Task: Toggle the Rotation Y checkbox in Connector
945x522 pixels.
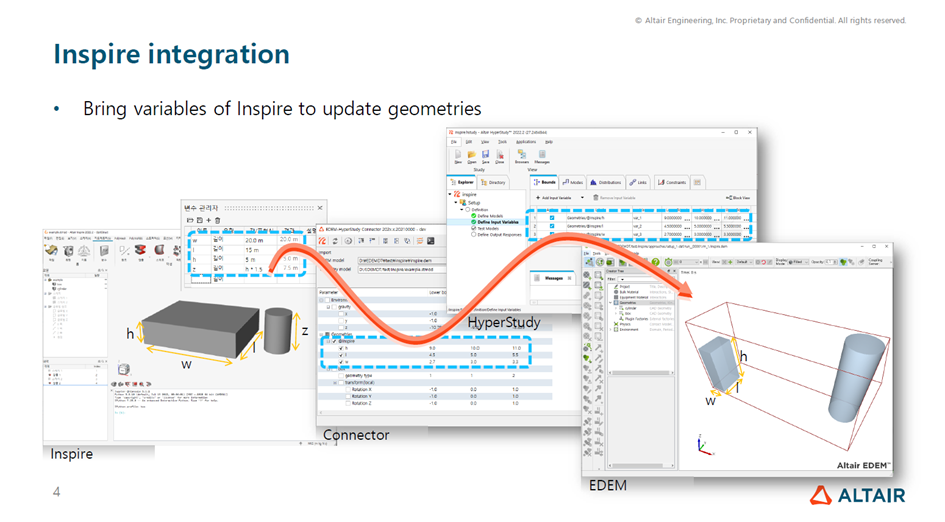Action: pyautogui.click(x=348, y=396)
